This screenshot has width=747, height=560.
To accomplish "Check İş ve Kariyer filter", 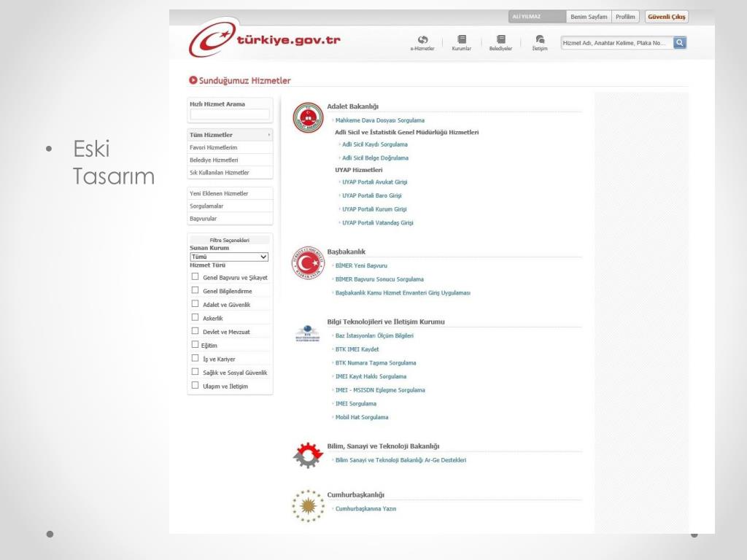I will click(x=195, y=358).
